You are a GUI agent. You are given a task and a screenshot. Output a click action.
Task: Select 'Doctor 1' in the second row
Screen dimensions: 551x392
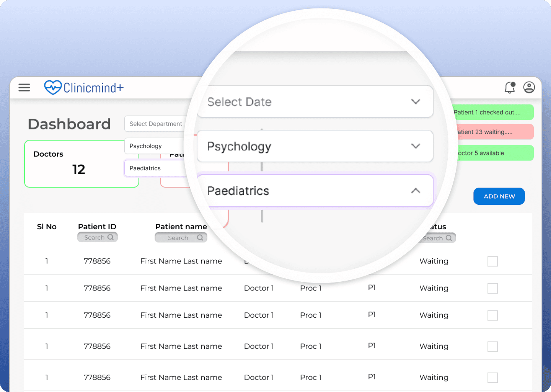pyautogui.click(x=259, y=288)
